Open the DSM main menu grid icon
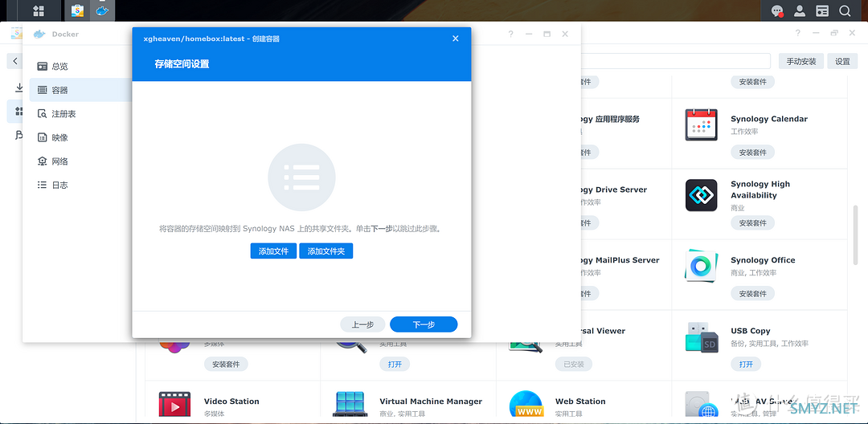Screen dimensions: 868x424 39,10
